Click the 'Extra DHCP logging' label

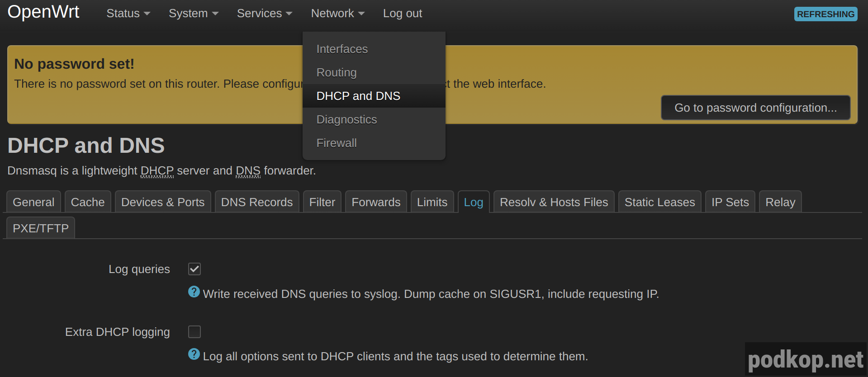click(117, 332)
